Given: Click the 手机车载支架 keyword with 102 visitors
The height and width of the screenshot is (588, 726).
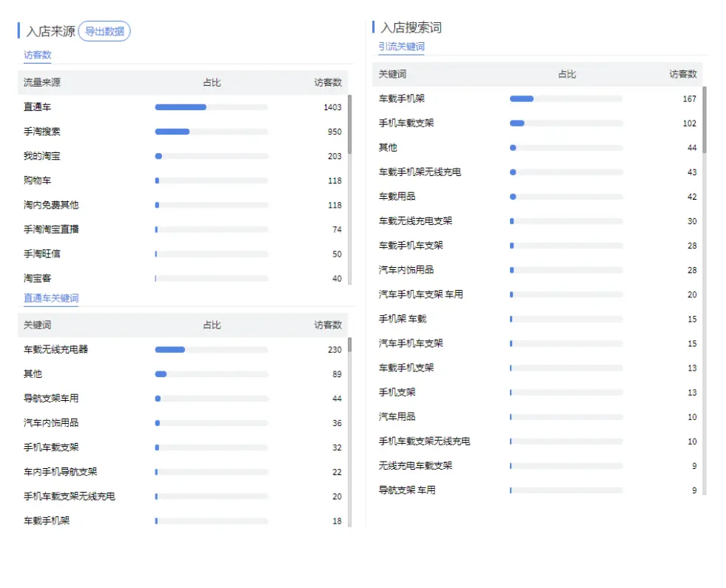Looking at the screenshot, I should 406,124.
